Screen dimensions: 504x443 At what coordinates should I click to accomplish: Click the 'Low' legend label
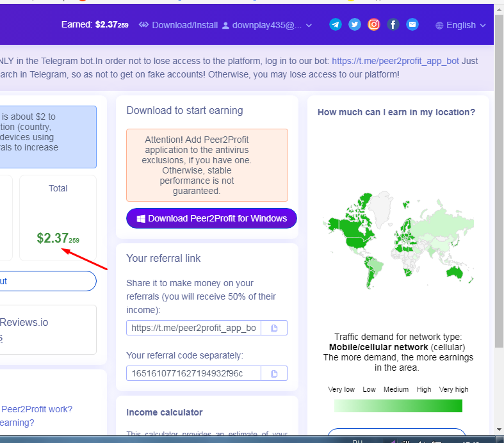[x=369, y=389]
